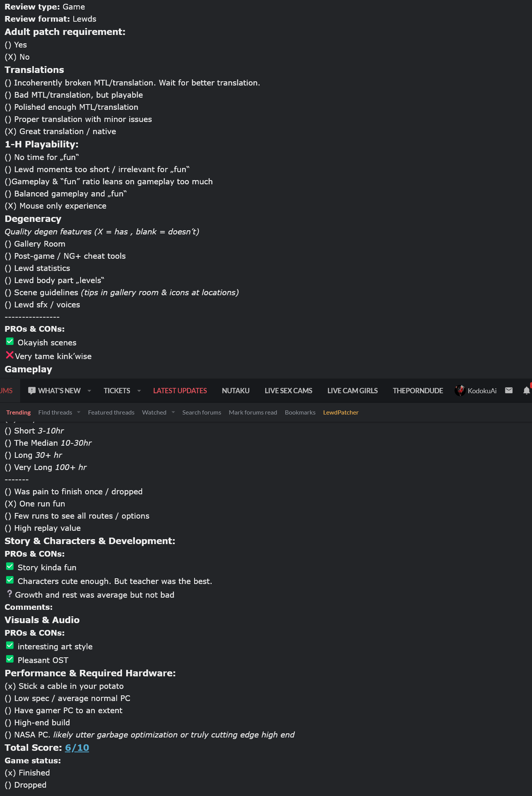This screenshot has height=796, width=532.
Task: Open the Latest Updates menu item
Action: coord(180,391)
